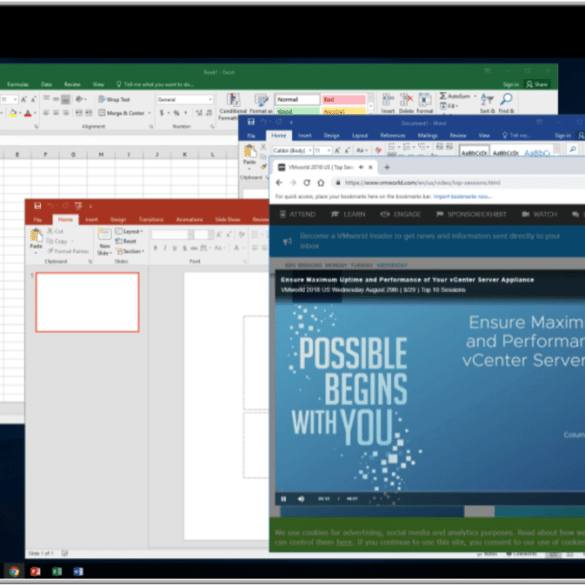
Task: Click Excel fill color bucket icon
Action: point(13,113)
